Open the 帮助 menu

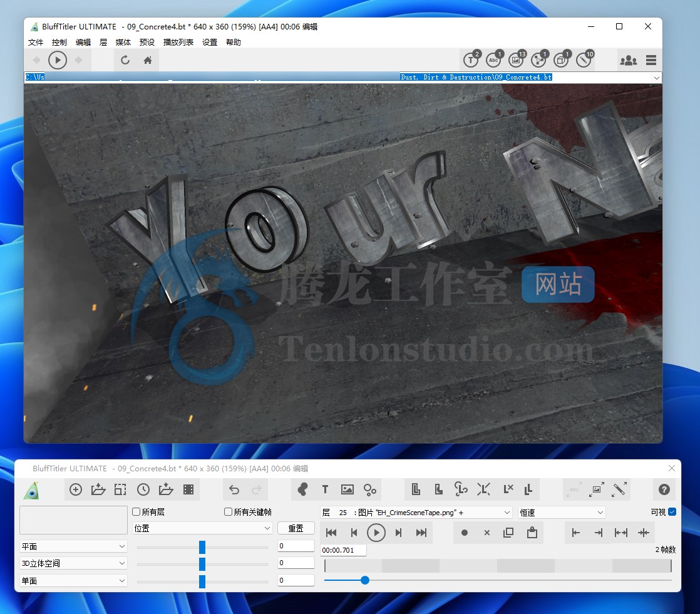[234, 43]
